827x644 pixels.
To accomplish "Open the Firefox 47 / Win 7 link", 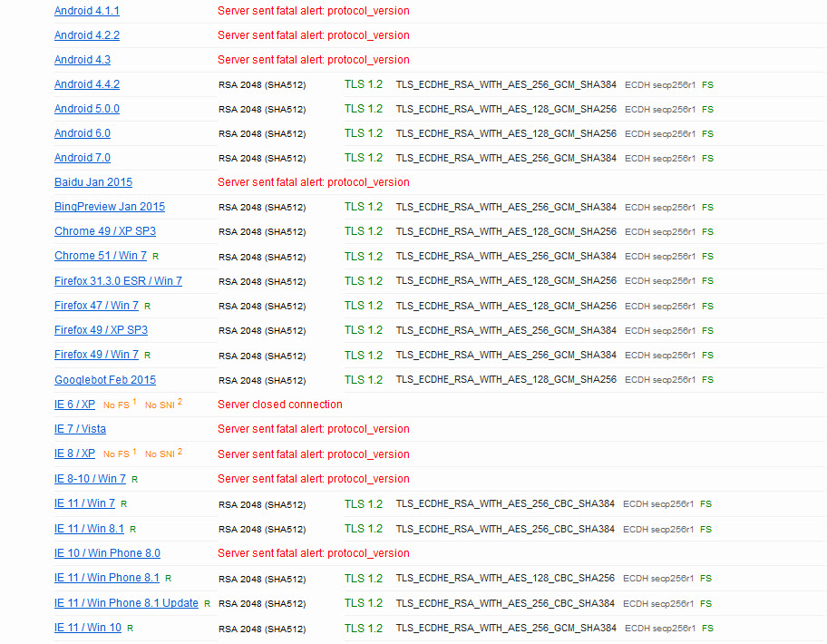I will tap(96, 306).
